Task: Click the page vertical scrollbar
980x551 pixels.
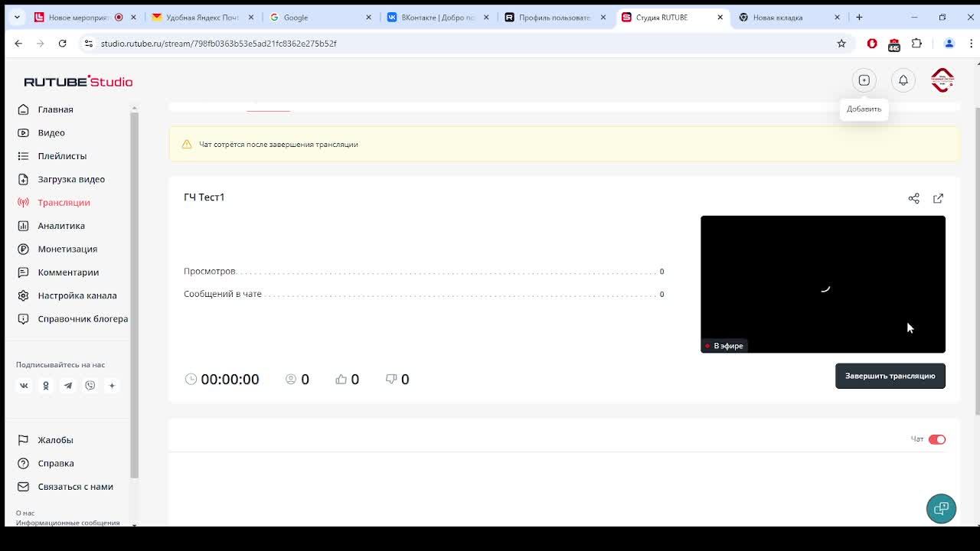Action: point(977,260)
